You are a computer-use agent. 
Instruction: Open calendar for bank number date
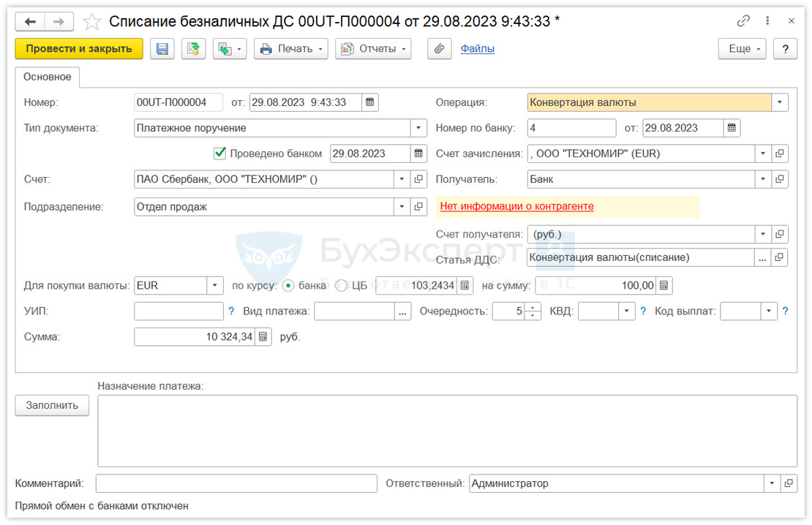tap(732, 128)
